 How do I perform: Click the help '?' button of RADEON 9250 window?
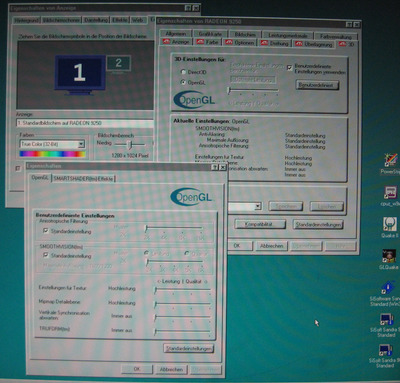point(349,24)
